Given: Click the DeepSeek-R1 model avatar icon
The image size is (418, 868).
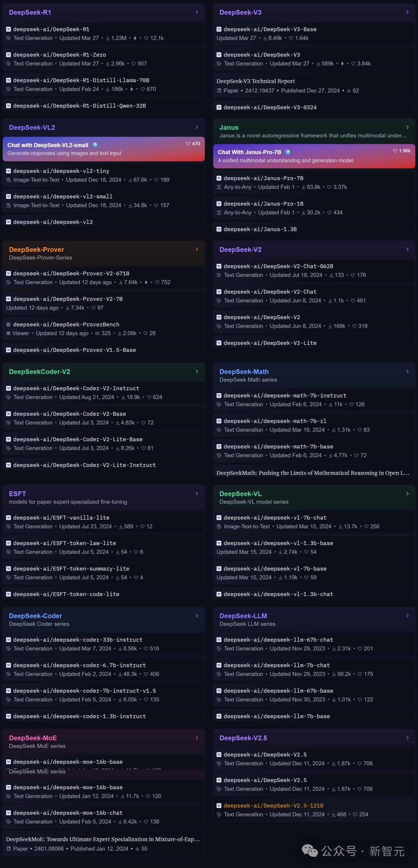Looking at the screenshot, I should tap(9, 29).
